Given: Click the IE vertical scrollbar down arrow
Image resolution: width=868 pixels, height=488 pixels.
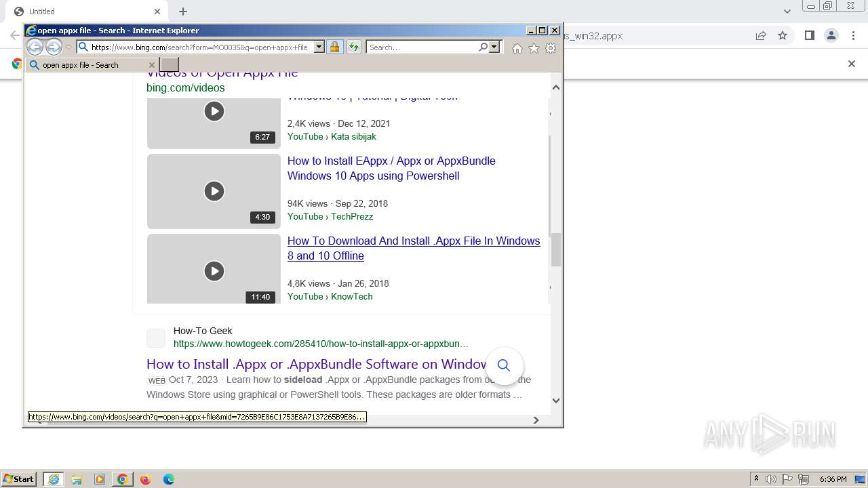Looking at the screenshot, I should (x=556, y=400).
